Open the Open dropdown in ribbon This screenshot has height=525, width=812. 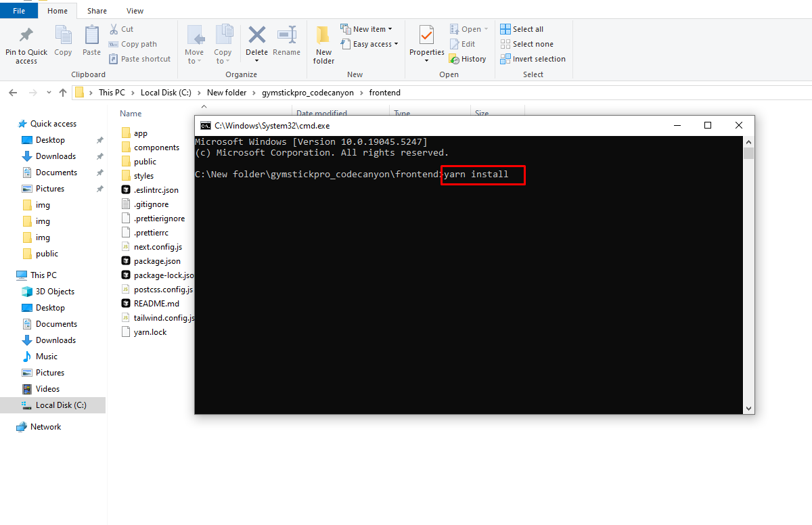pos(469,29)
